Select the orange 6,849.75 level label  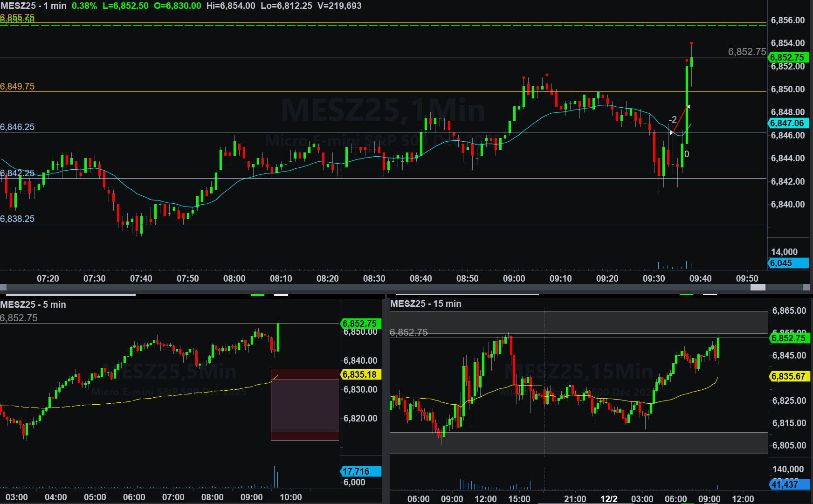[x=17, y=86]
